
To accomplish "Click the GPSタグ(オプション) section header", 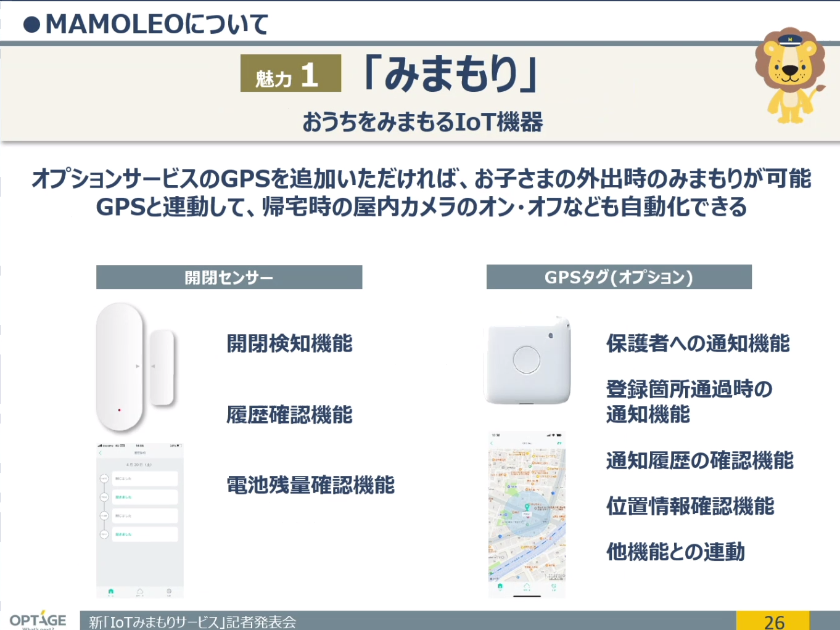I will tap(619, 277).
